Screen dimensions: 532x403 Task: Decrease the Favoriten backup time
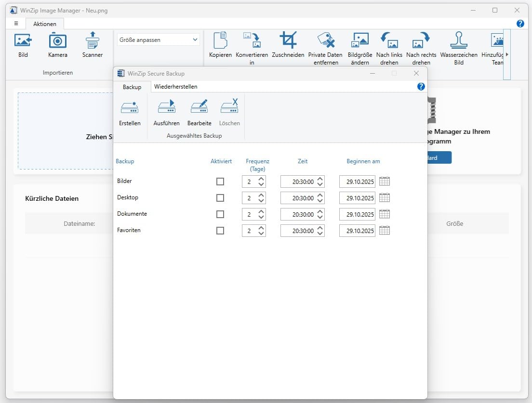[320, 234]
